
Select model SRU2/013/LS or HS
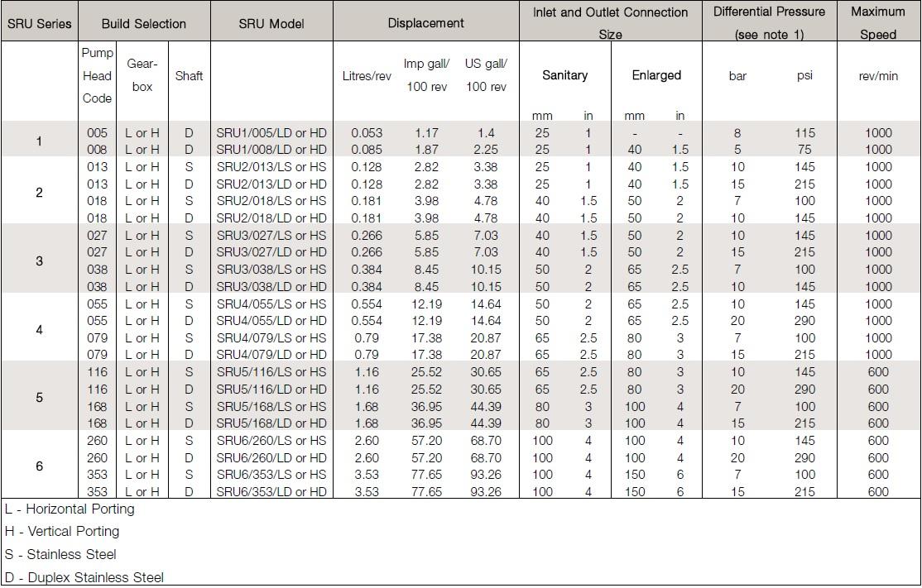tap(271, 167)
